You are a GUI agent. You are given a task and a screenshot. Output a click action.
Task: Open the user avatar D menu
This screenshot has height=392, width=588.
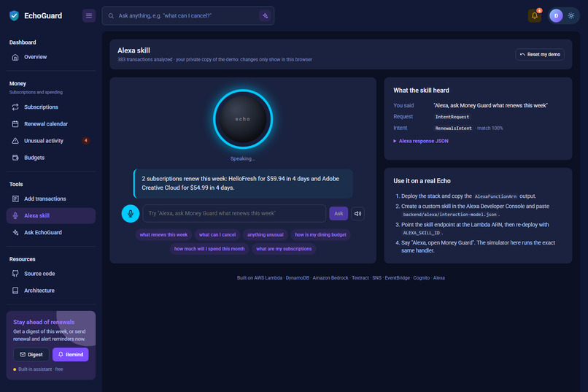556,16
